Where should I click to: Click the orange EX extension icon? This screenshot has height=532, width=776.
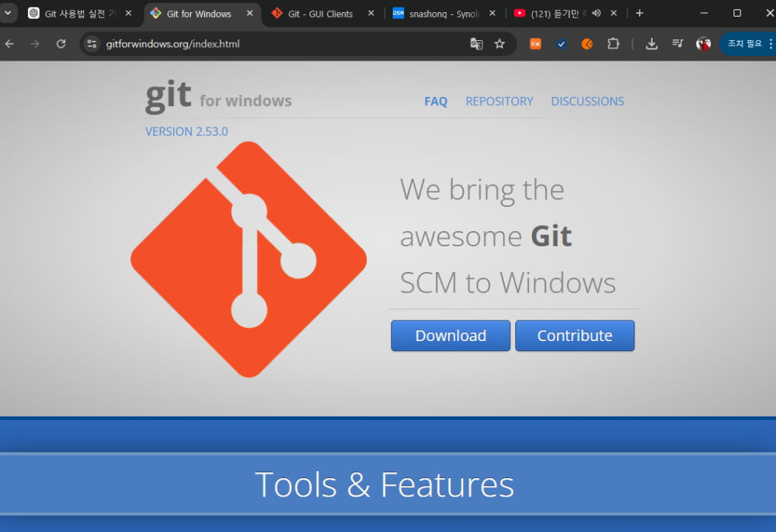[535, 44]
